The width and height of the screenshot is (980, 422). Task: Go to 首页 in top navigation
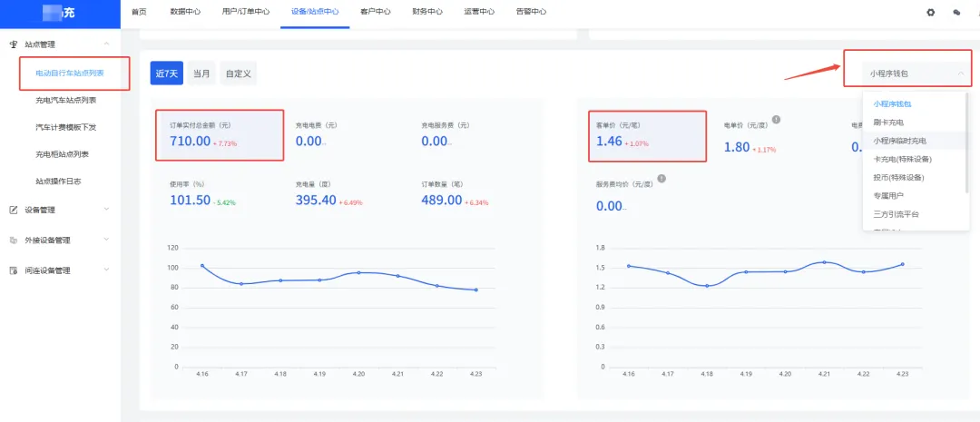coord(139,12)
